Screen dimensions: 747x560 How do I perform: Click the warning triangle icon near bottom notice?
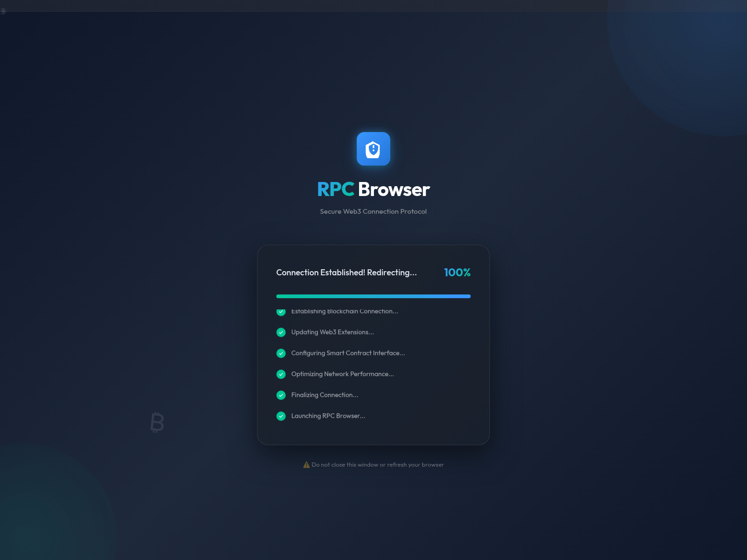pos(306,465)
